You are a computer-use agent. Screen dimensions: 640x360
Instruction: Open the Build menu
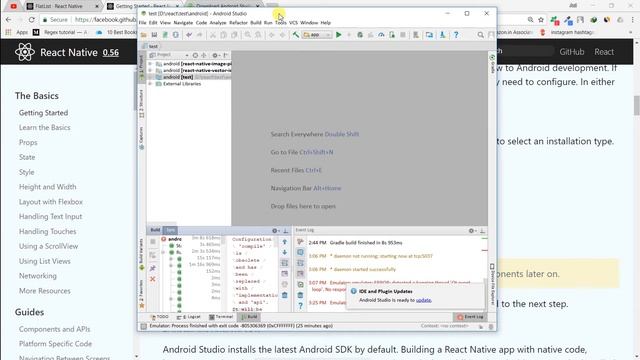pos(256,23)
